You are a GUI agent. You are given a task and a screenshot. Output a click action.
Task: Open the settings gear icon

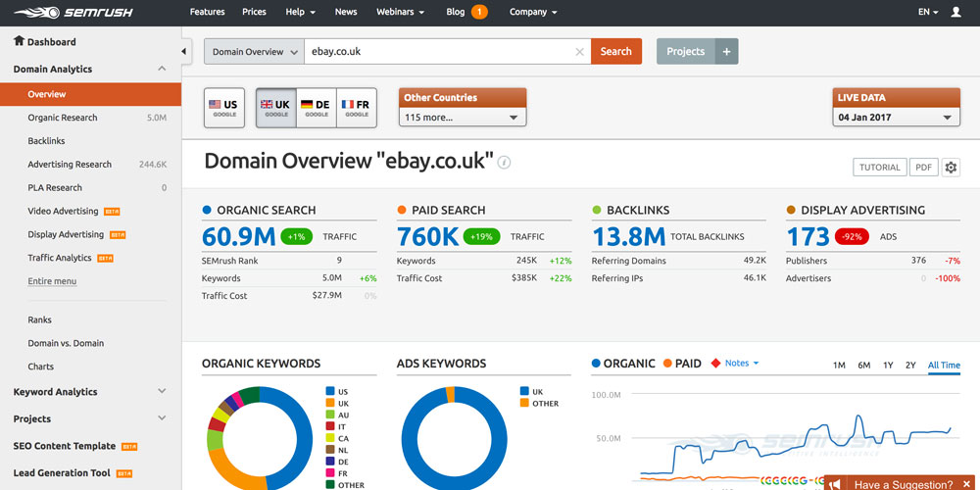tap(951, 168)
